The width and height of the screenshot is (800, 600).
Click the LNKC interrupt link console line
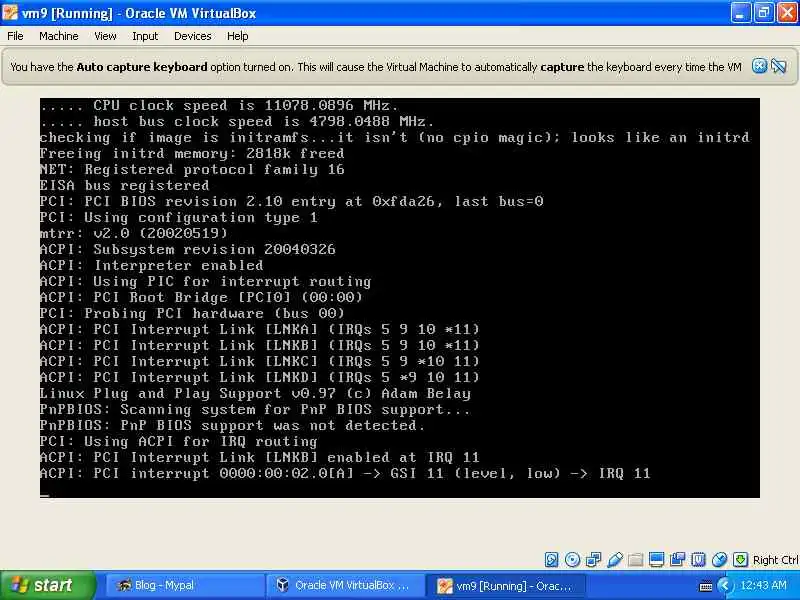[x=260, y=361]
